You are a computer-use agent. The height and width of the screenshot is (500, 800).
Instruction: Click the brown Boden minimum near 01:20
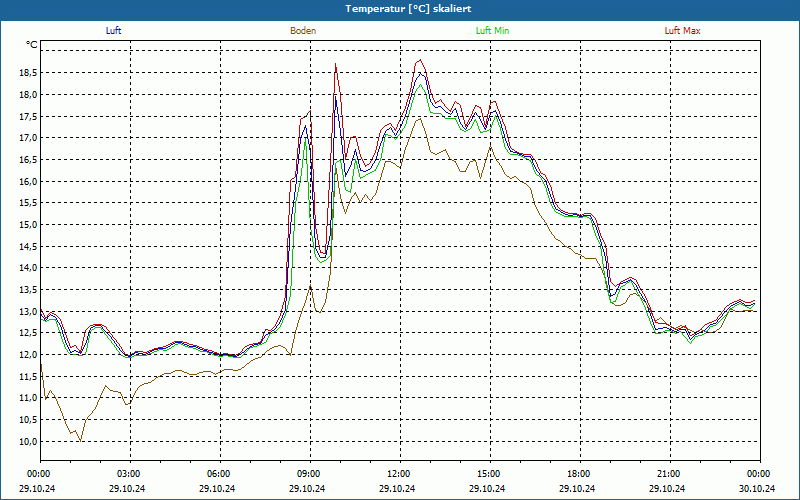pos(80,440)
